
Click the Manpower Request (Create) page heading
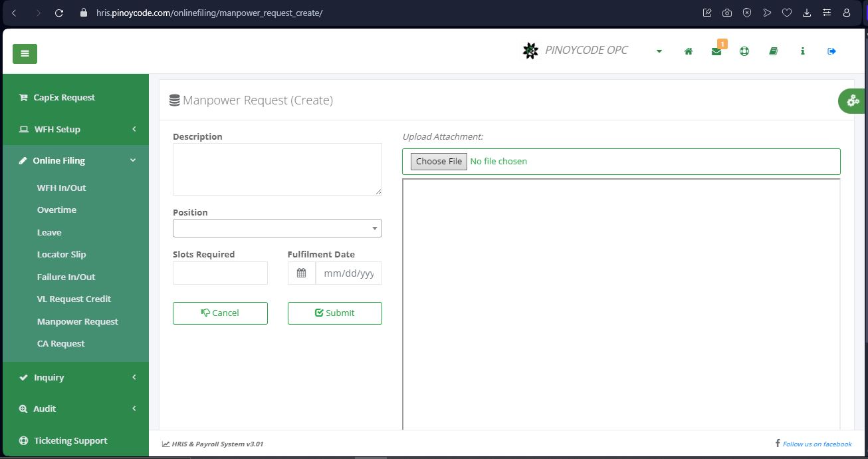tap(258, 100)
